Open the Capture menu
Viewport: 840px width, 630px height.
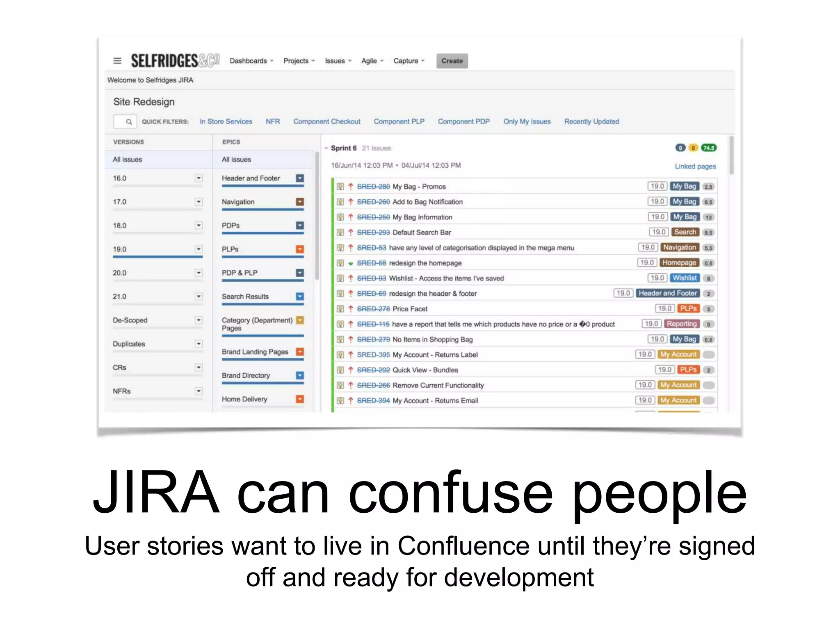[x=409, y=61]
